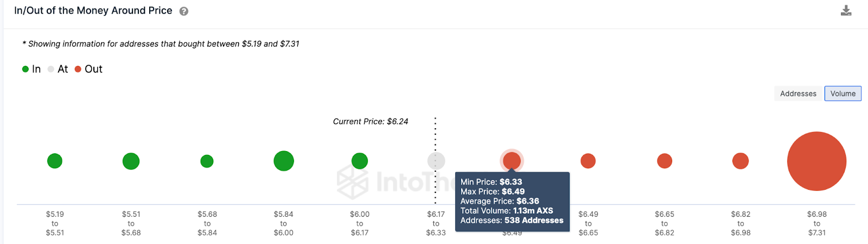Select the red bubble for $6.49 to $6.65
Viewport: 868px width, 244px height.
(x=588, y=161)
